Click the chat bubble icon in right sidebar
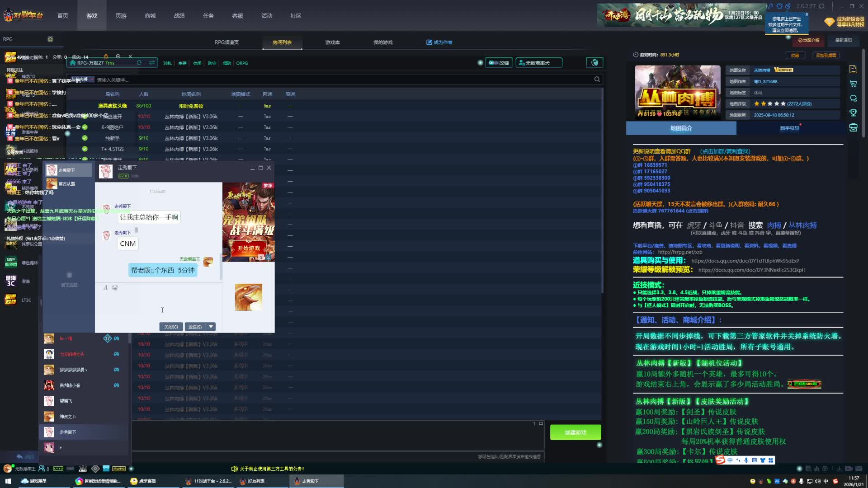868x488 pixels. 853,99
